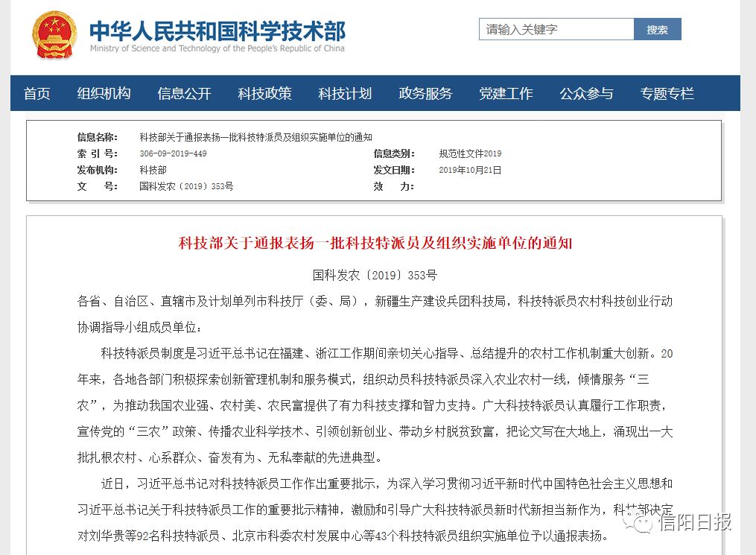This screenshot has width=756, height=555.
Task: Open the 首页 menu item
Action: click(x=37, y=93)
